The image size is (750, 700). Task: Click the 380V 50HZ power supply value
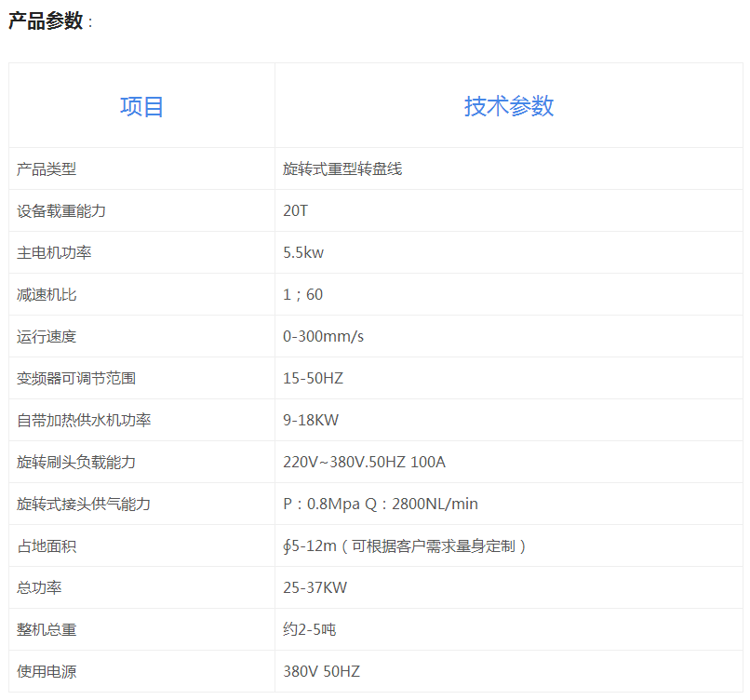tap(321, 671)
